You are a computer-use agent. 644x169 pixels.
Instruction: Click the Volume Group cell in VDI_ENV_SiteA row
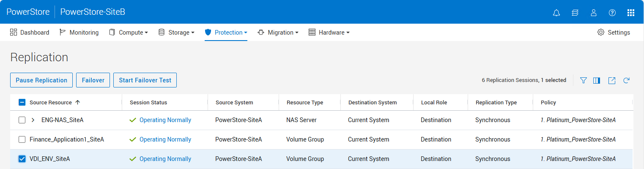coord(305,159)
